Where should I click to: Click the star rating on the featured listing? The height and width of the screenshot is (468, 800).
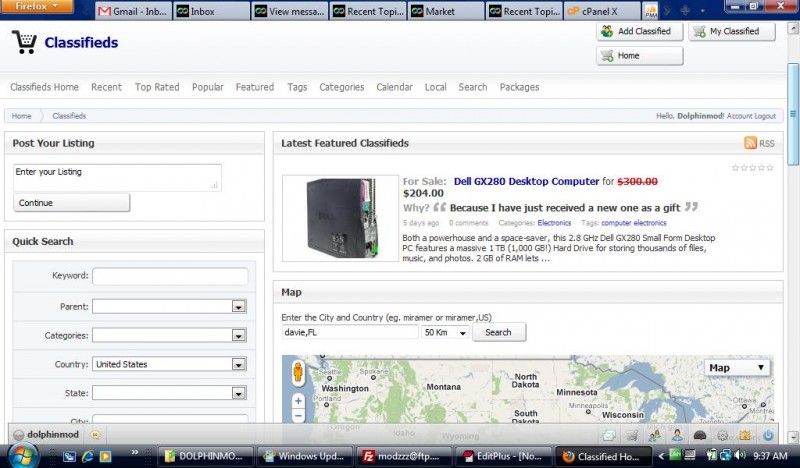753,167
